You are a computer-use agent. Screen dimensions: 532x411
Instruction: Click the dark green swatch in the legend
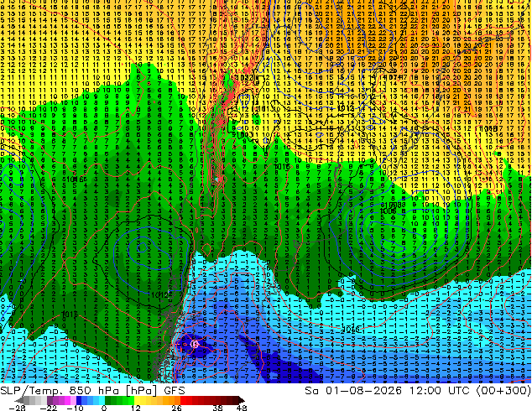click(x=108, y=400)
